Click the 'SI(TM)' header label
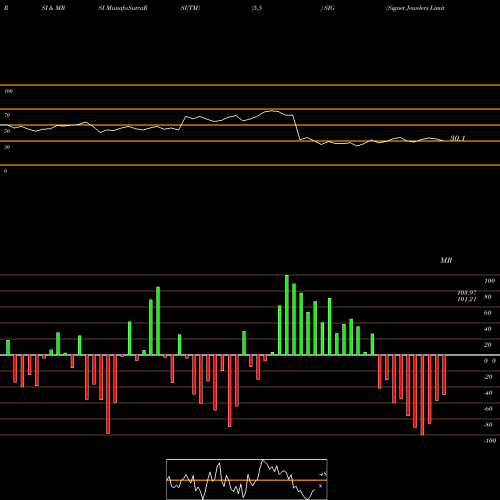 point(190,8)
